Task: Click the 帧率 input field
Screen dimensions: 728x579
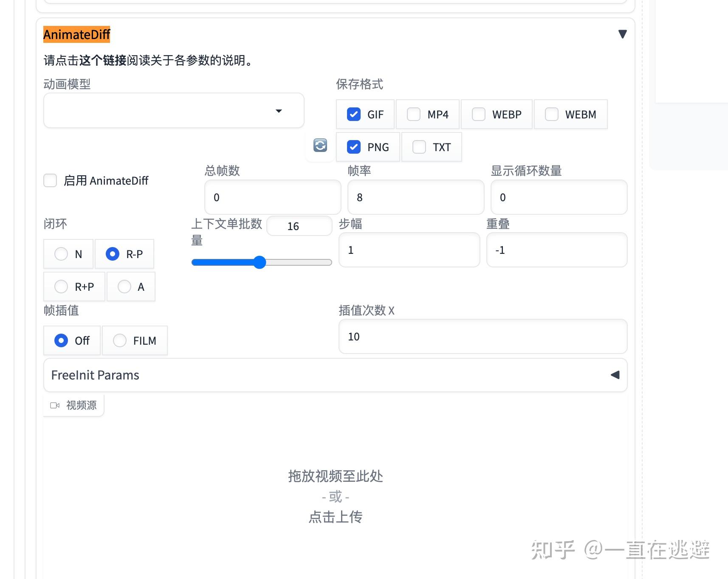Action: point(416,197)
